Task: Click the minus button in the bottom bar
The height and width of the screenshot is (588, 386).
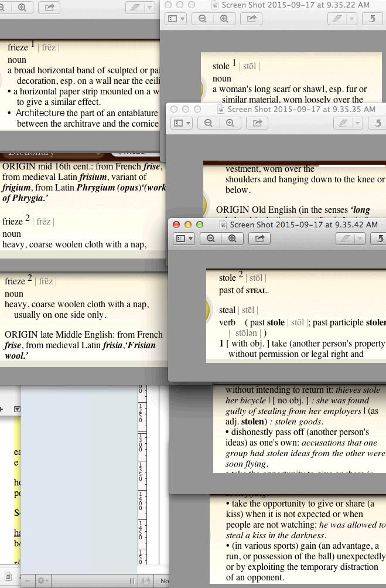Action: coord(28,581)
